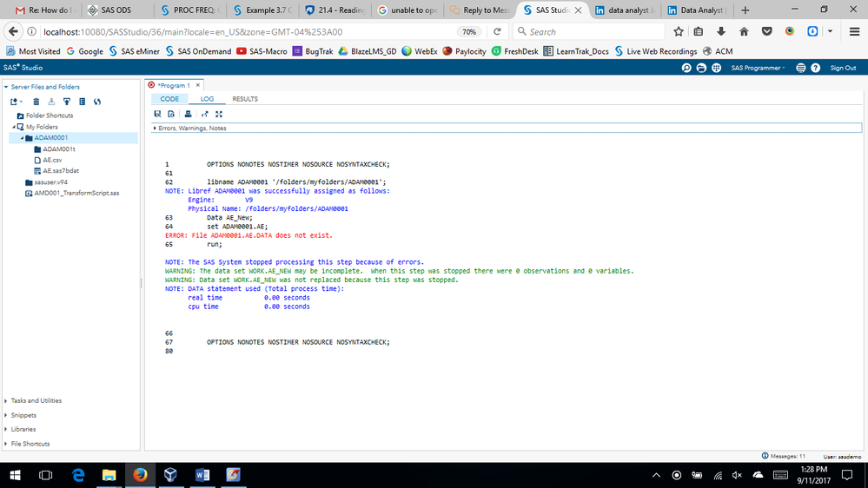Click the grid icon in SAS Studio header
This screenshot has height=488, width=868.
coord(716,68)
